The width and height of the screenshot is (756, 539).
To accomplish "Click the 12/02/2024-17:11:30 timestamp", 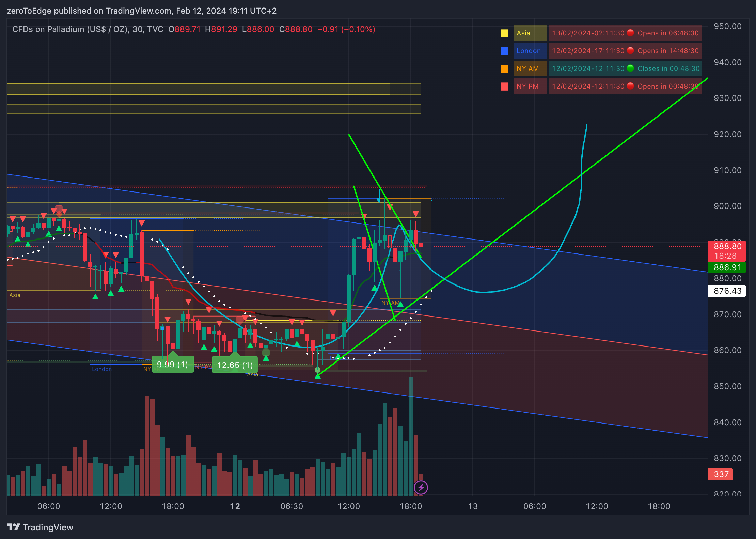I will pos(588,51).
